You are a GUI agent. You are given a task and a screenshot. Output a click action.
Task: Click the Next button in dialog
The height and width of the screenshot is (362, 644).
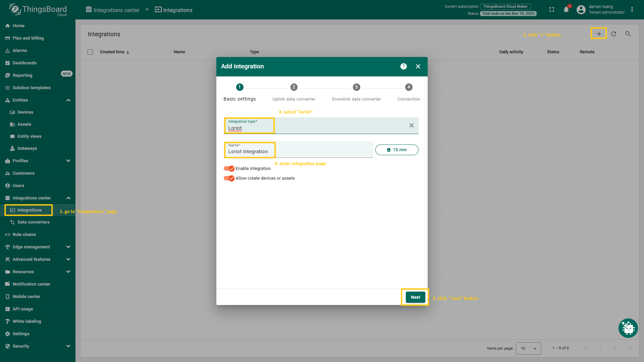[415, 297]
